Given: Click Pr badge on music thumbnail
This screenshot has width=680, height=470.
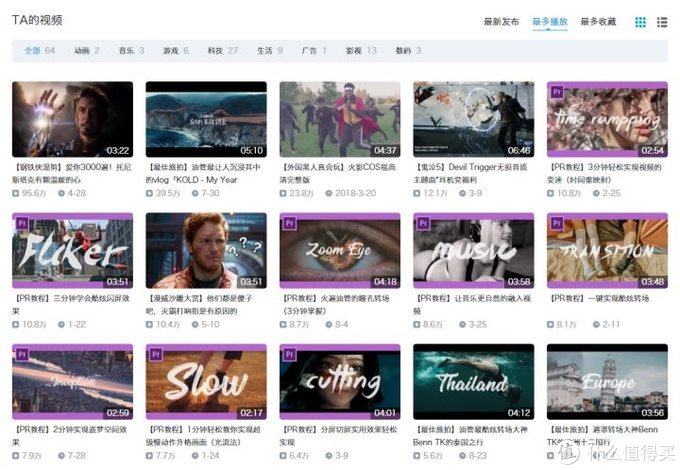Looking at the screenshot, I should pyautogui.click(x=422, y=223).
